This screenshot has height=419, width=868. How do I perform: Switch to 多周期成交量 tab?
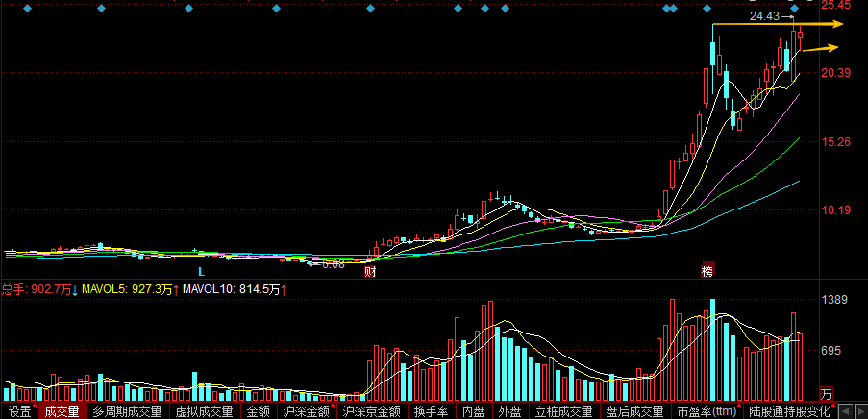[x=127, y=411]
